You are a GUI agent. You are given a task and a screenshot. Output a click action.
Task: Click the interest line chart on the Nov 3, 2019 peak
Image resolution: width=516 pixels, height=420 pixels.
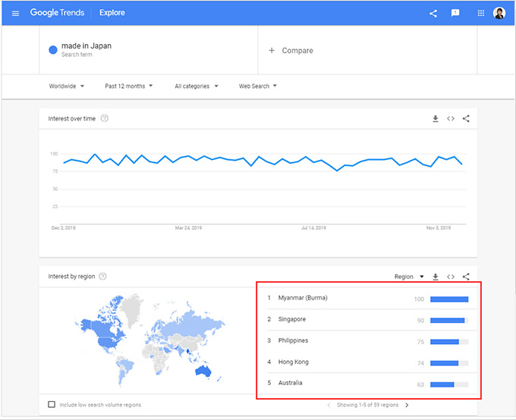439,157
